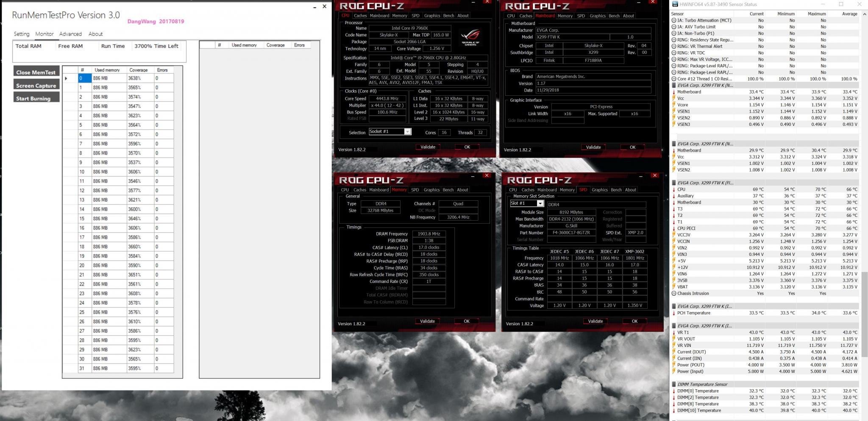This screenshot has width=868, height=421.
Task: Click the icon beside Current (IOUT)
Action: 674,352
